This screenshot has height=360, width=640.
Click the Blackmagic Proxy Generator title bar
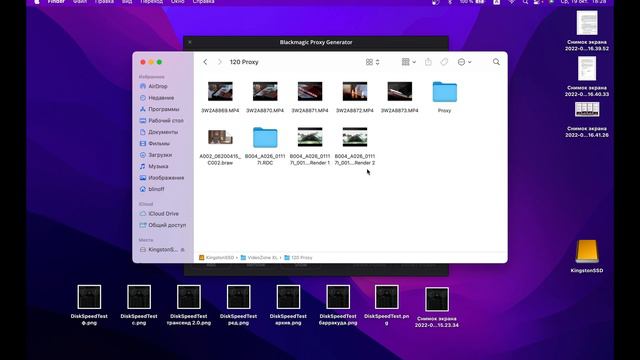pyautogui.click(x=316, y=42)
